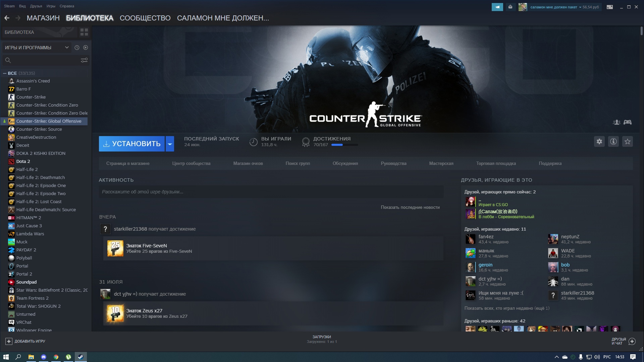Open Мастерская link

pyautogui.click(x=441, y=164)
